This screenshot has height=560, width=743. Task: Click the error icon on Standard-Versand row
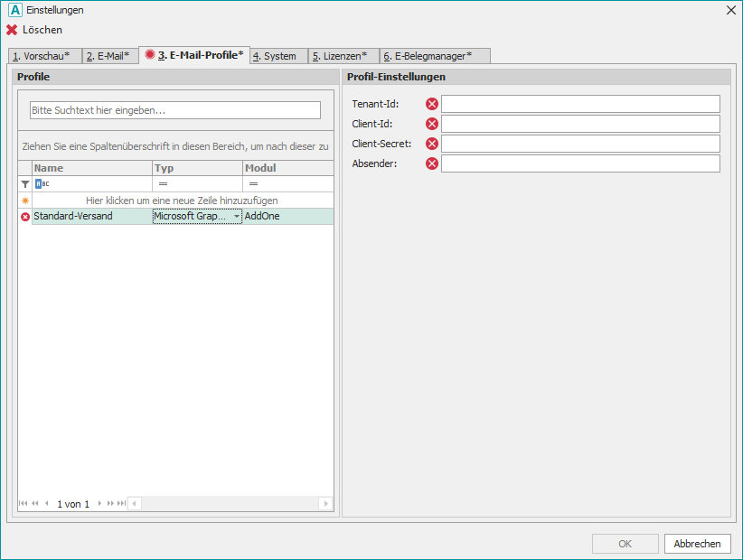coord(25,217)
